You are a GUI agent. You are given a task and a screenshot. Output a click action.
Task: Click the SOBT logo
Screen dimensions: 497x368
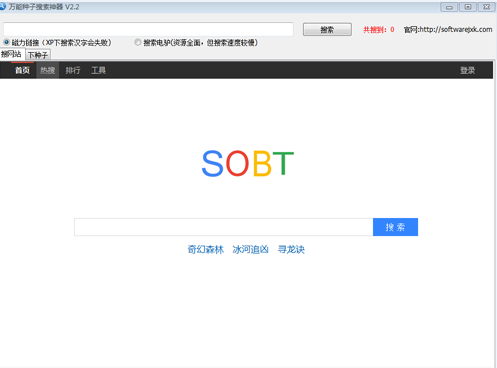(x=248, y=163)
